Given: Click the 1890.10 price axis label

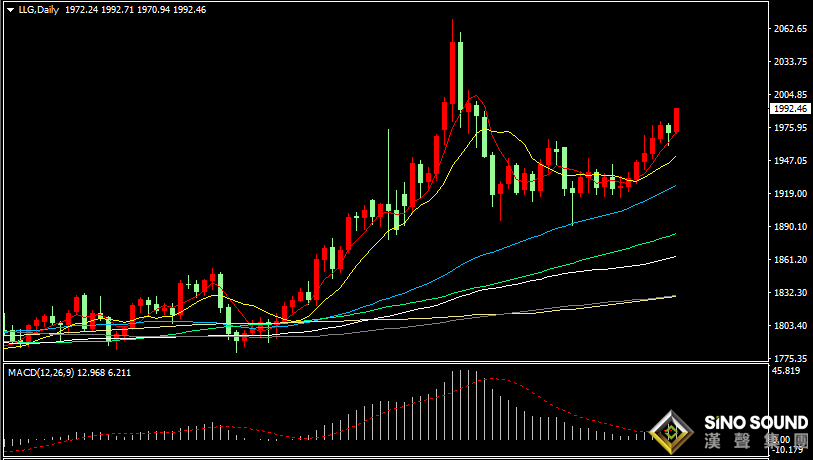Looking at the screenshot, I should click(791, 227).
